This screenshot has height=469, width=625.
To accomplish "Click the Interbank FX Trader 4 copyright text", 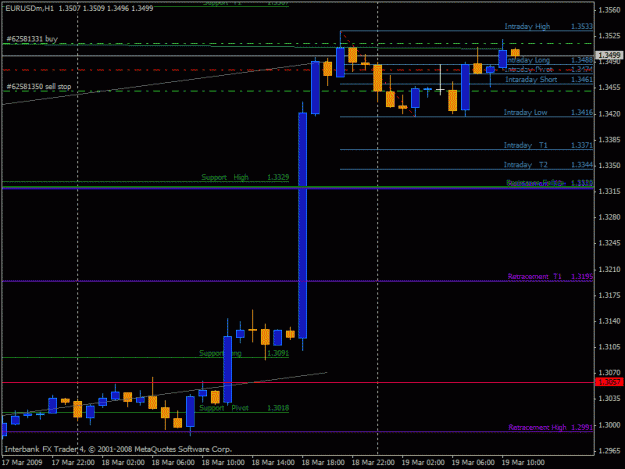I will point(118,449).
